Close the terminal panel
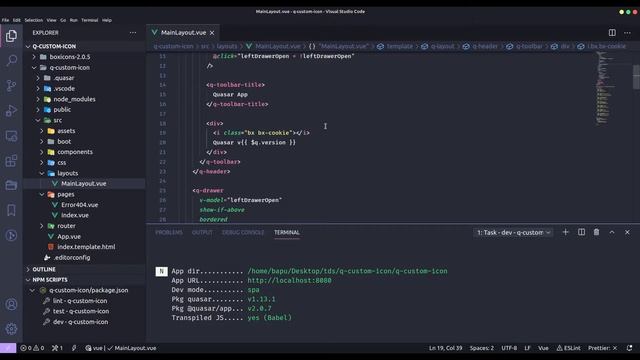 tap(627, 232)
